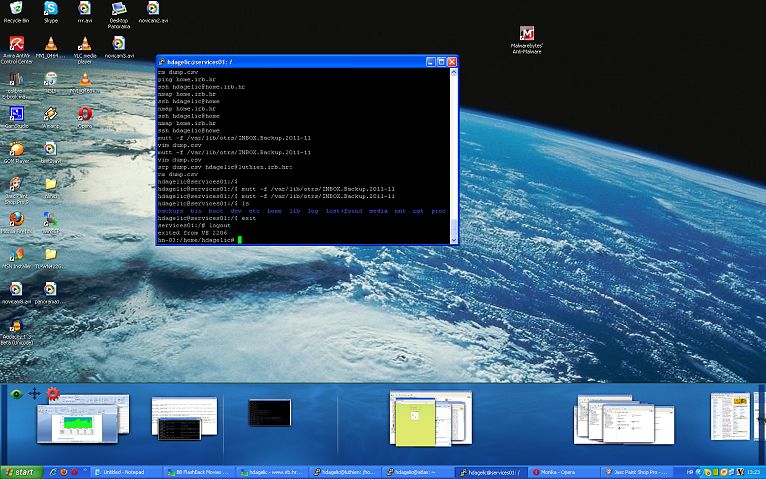
Task: Click the Start button
Action: coord(22,471)
